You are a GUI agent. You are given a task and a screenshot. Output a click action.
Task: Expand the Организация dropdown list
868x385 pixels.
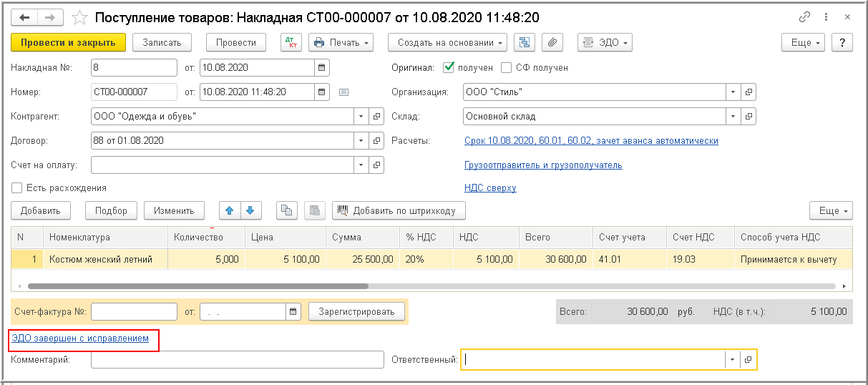pyautogui.click(x=733, y=92)
